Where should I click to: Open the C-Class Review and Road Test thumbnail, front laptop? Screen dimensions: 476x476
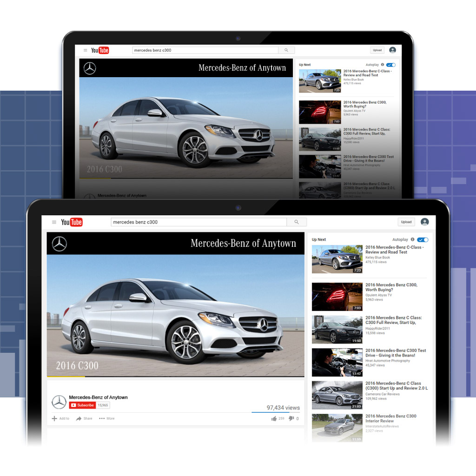click(x=337, y=259)
